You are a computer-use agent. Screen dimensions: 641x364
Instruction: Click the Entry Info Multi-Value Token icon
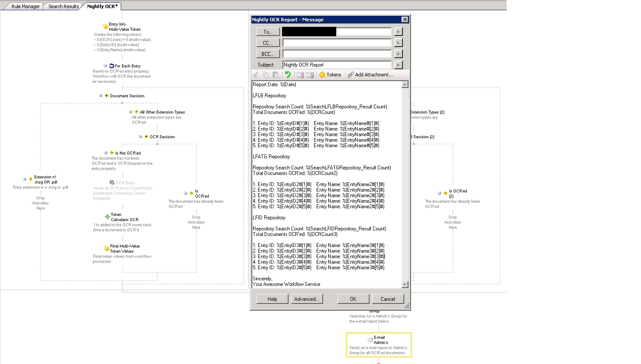click(x=105, y=26)
